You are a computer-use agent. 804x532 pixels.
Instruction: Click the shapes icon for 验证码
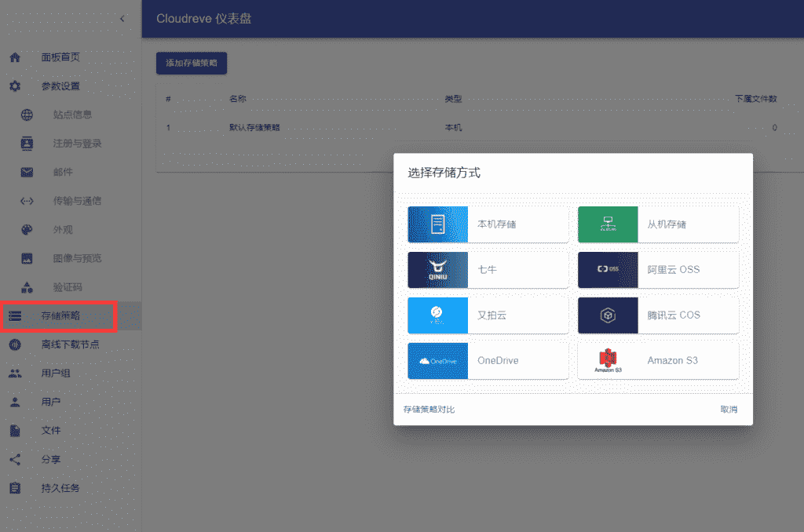click(x=27, y=287)
